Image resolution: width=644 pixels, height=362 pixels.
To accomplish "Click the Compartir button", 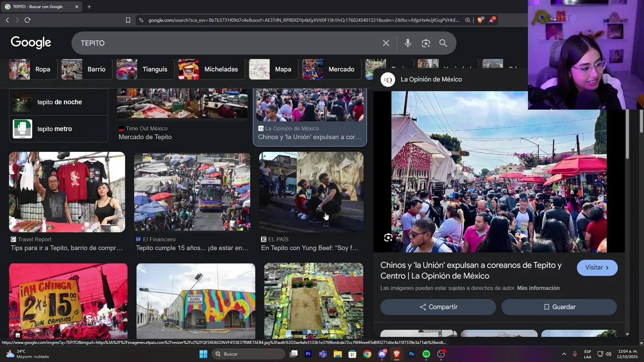I will click(x=438, y=307).
